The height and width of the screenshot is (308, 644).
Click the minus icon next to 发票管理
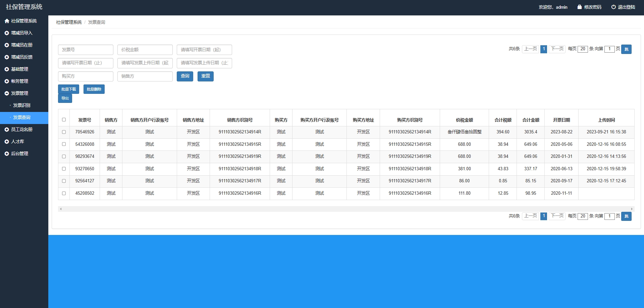(x=7, y=93)
